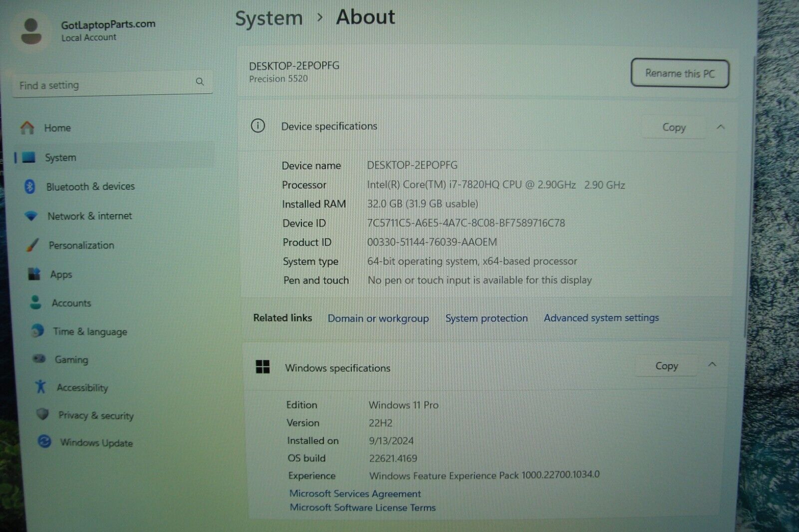Select the Version 22H2 value

[381, 423]
